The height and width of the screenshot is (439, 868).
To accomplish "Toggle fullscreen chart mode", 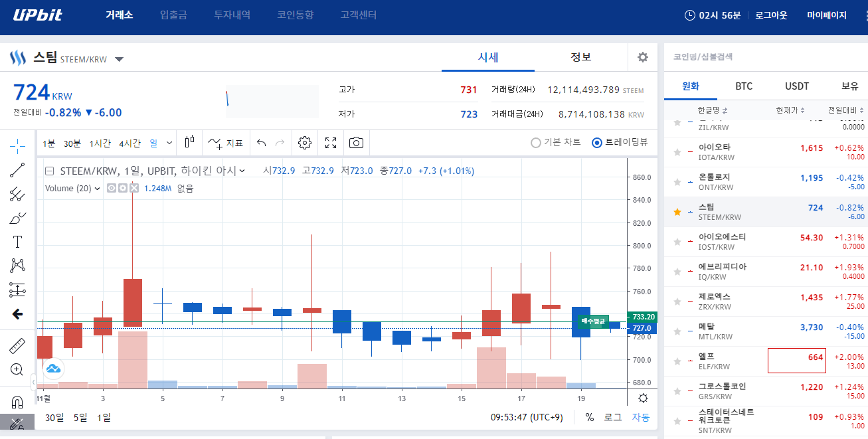I will pyautogui.click(x=331, y=143).
